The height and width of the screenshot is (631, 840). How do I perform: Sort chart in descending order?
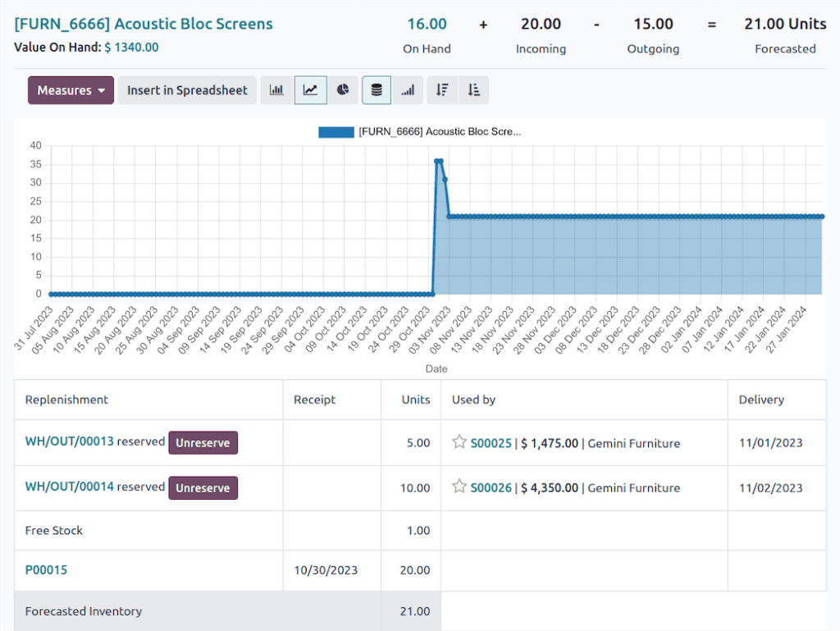441,89
